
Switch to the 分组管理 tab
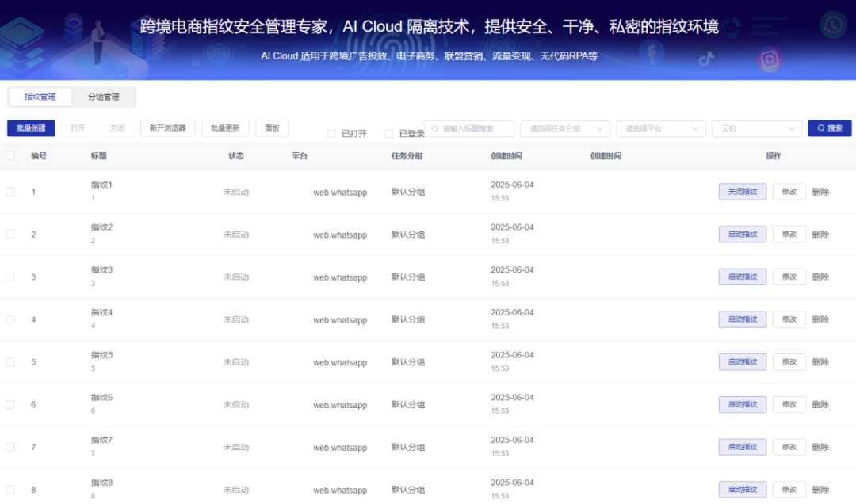[104, 97]
